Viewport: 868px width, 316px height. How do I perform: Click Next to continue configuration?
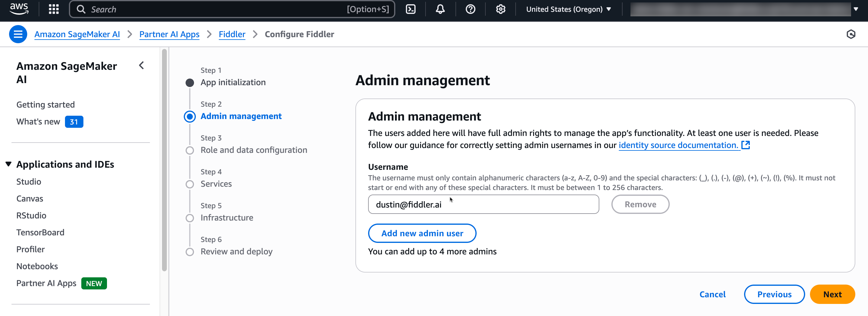point(832,294)
